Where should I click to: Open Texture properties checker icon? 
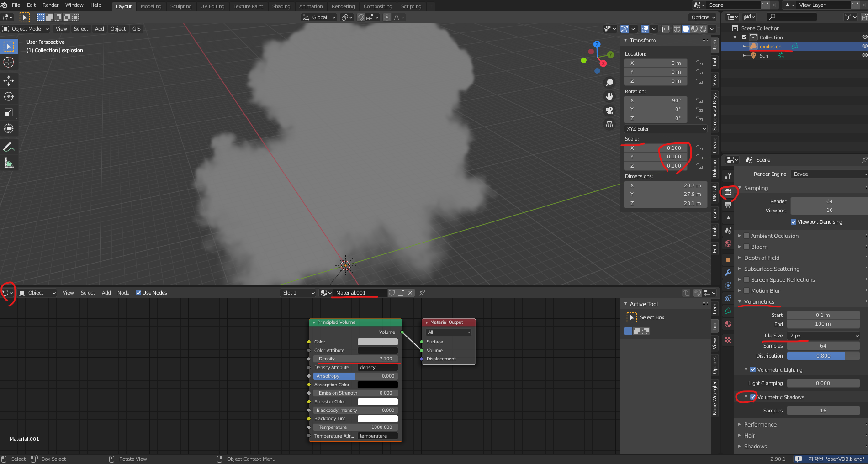click(728, 340)
